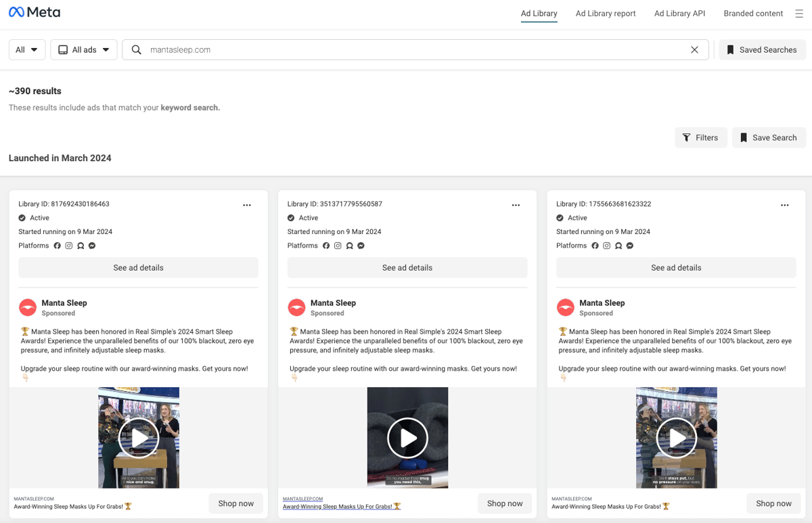
Task: Click Audience Network icon on ad 3513717795560587
Action: 349,246
